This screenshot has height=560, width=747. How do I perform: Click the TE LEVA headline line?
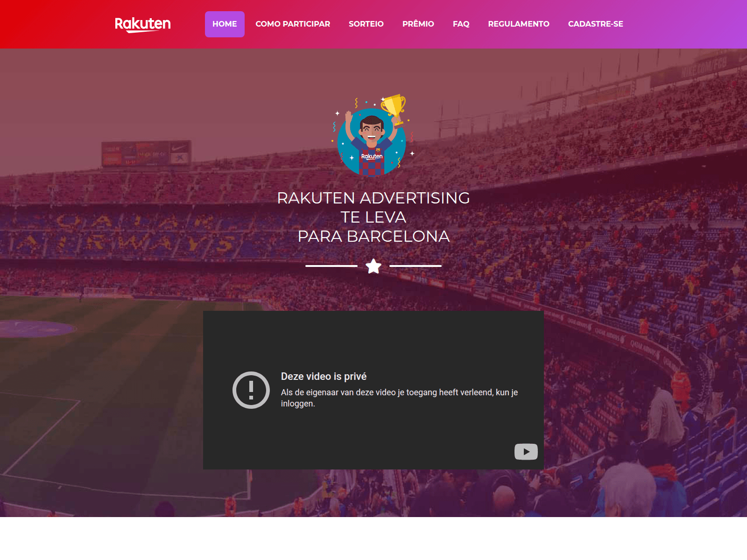pyautogui.click(x=373, y=217)
